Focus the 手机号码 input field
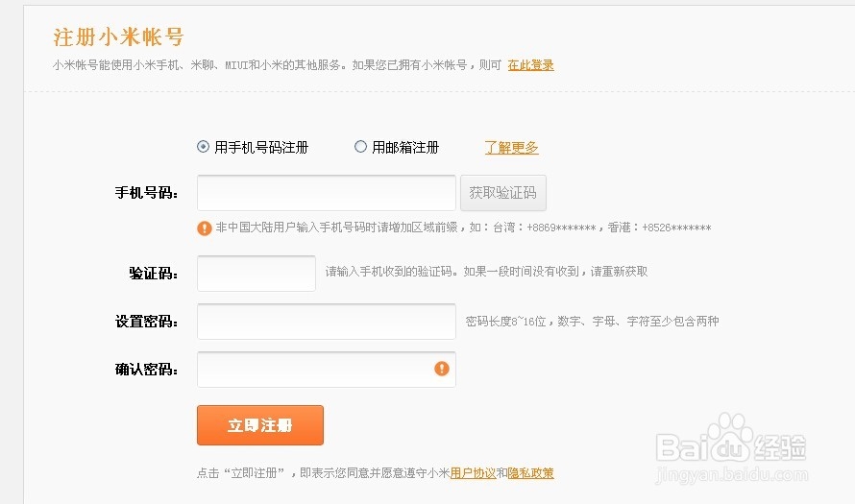 coord(326,193)
